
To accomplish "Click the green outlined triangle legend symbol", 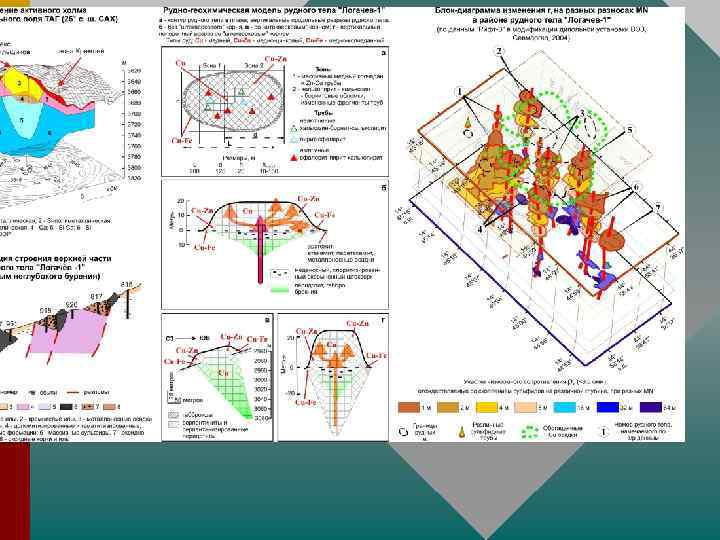I will pos(294,129).
